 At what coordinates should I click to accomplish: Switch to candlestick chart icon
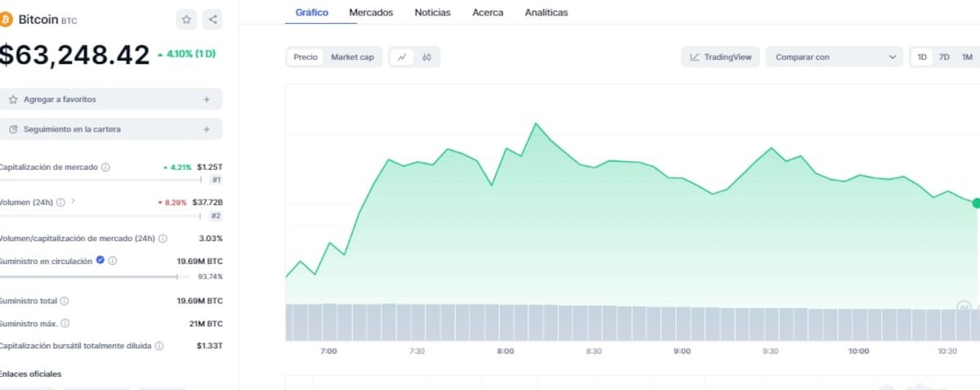(x=426, y=57)
